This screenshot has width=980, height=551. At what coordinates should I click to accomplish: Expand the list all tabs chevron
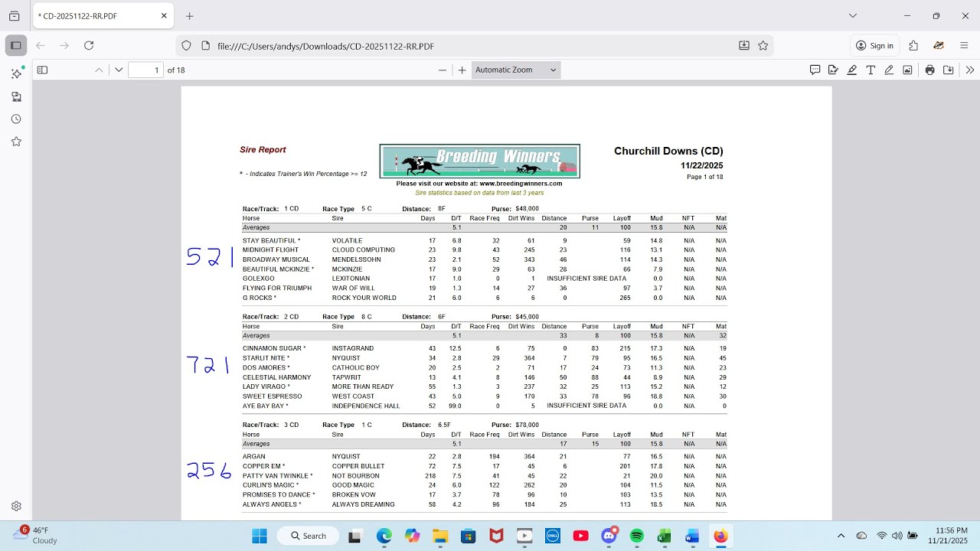(x=853, y=16)
